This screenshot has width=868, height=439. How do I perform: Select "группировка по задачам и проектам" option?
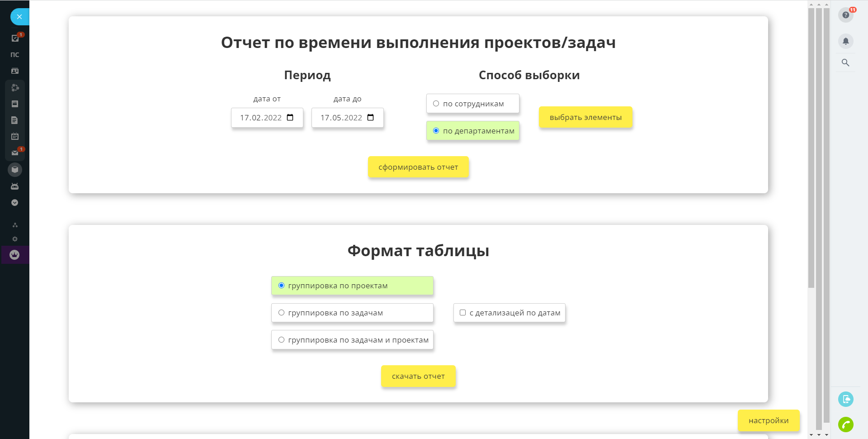pos(352,340)
